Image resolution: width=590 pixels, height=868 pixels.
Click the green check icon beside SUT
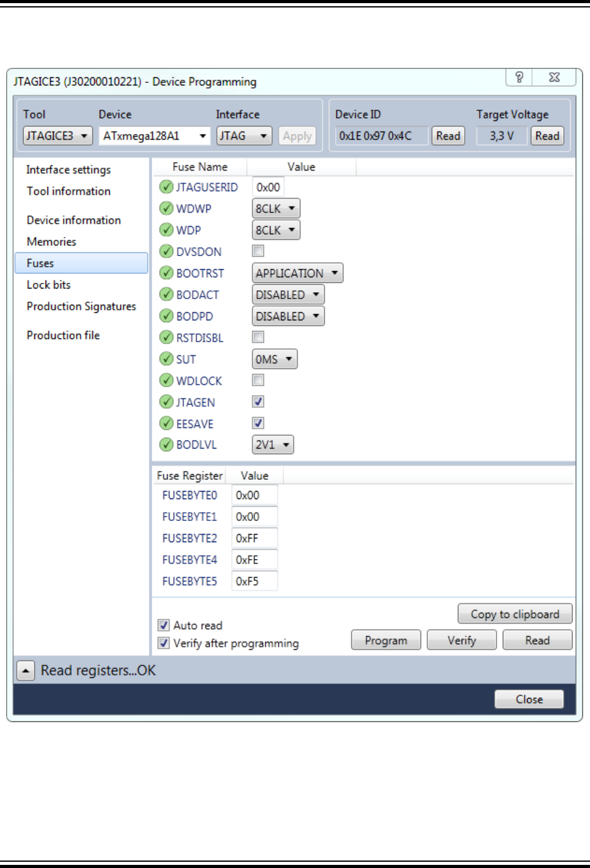pyautogui.click(x=166, y=359)
